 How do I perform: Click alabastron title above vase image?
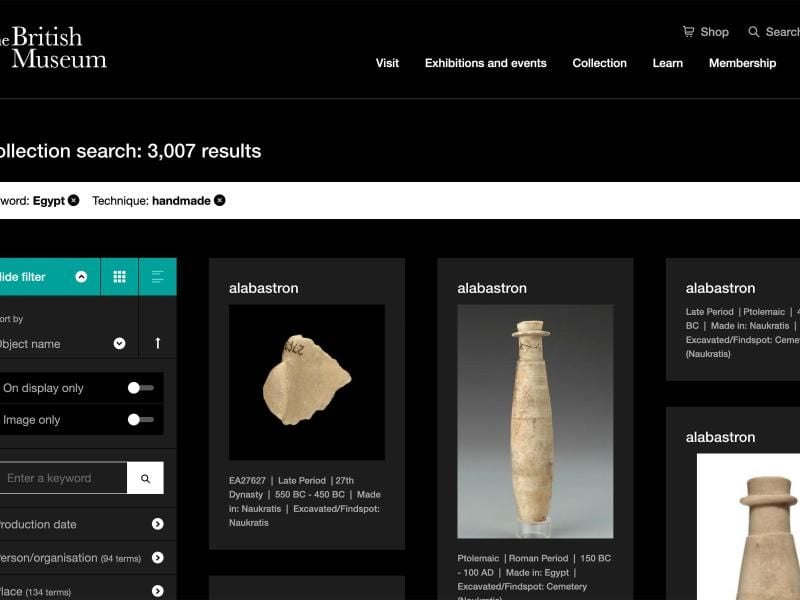492,288
